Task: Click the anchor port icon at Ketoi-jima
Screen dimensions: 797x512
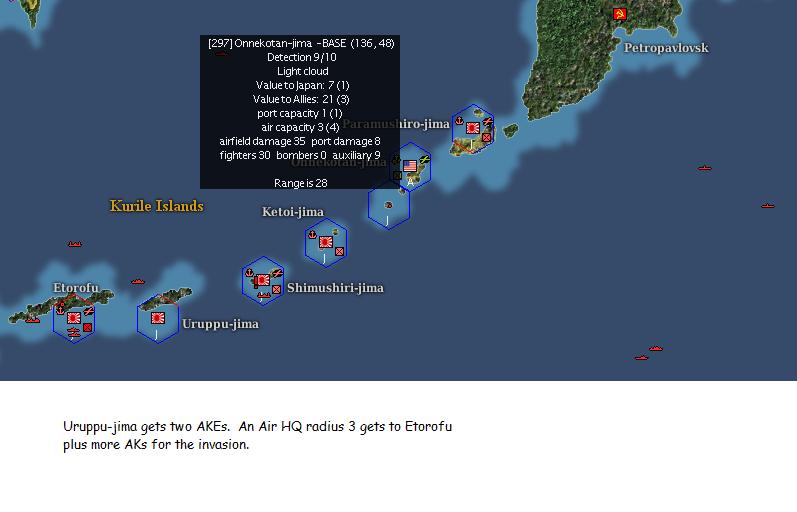Action: click(x=312, y=234)
